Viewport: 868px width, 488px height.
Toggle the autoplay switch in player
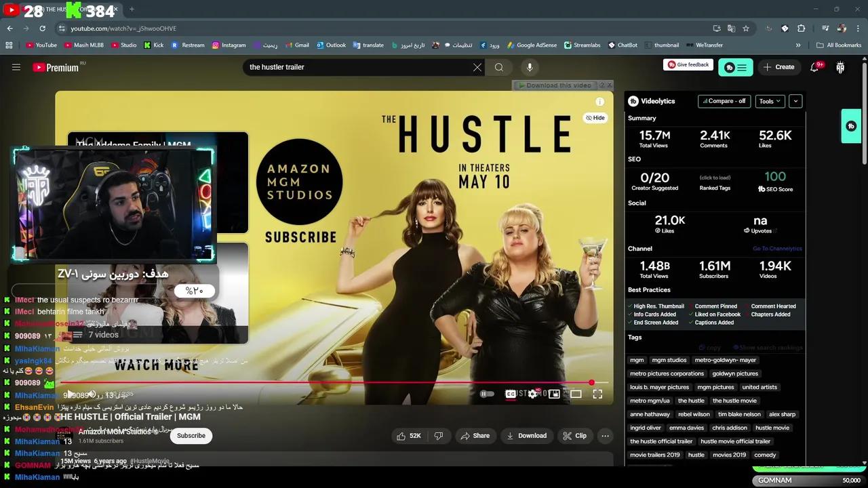pos(487,394)
